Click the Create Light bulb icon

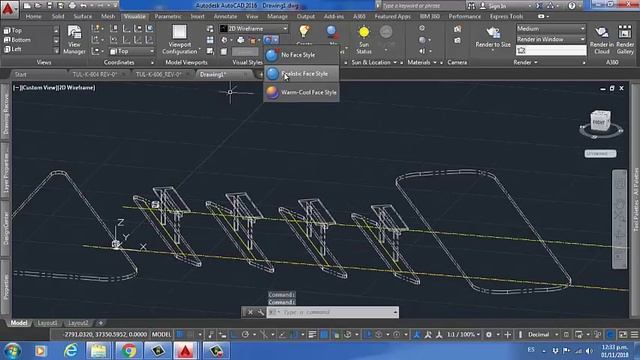(304, 31)
